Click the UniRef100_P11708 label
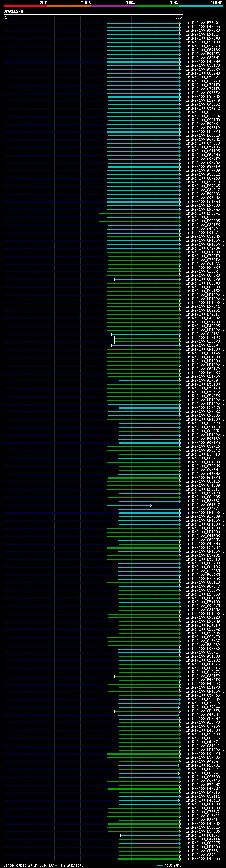 coord(203,322)
